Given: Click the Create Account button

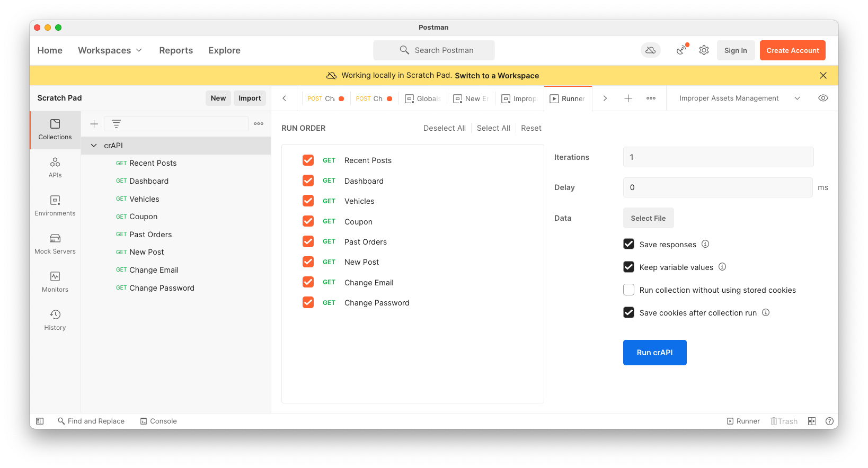Looking at the screenshot, I should [793, 50].
